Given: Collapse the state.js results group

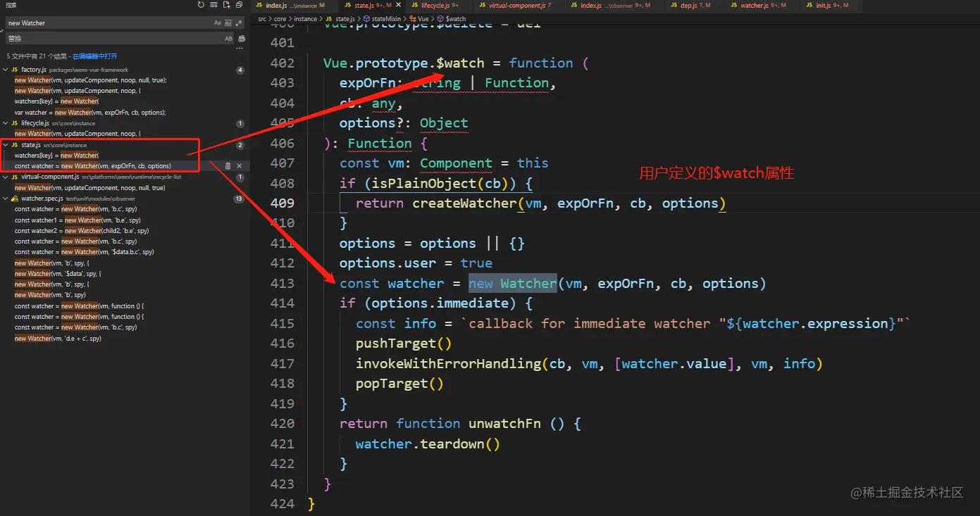Looking at the screenshot, I should click(6, 145).
